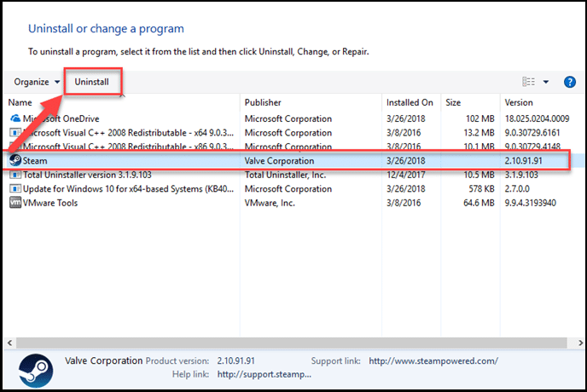This screenshot has height=392, width=587.
Task: Sort by the Size column header
Action: [453, 102]
